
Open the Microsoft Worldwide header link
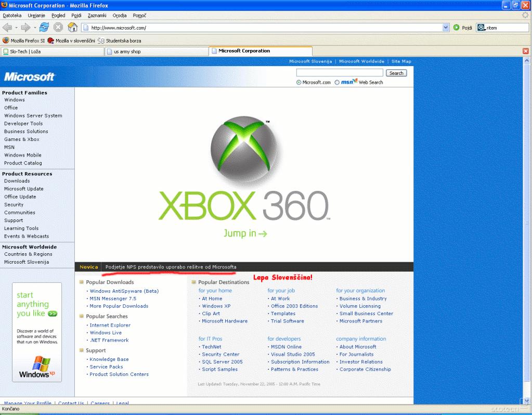[361, 61]
